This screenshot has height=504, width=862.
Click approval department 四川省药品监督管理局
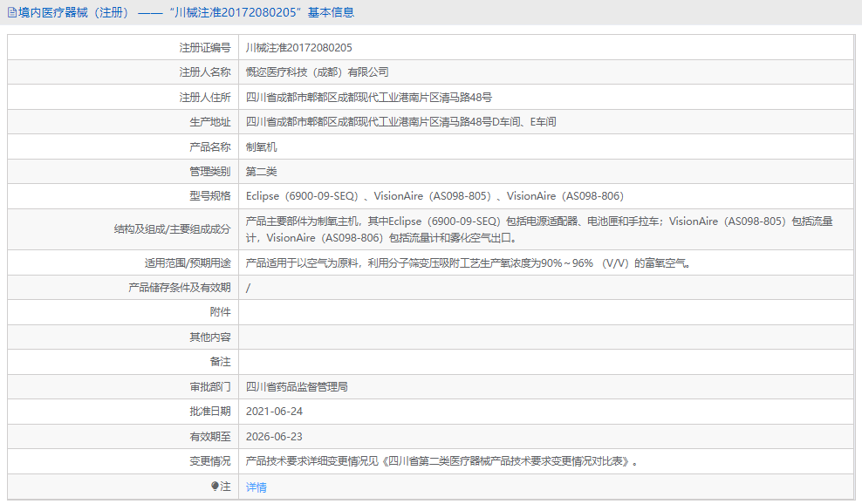(297, 387)
